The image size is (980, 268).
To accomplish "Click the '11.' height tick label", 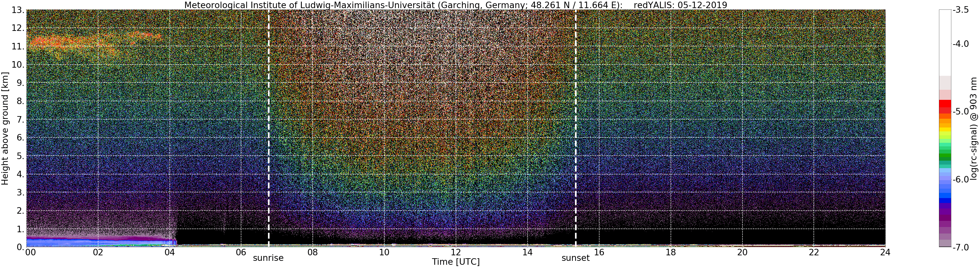I will click(18, 47).
